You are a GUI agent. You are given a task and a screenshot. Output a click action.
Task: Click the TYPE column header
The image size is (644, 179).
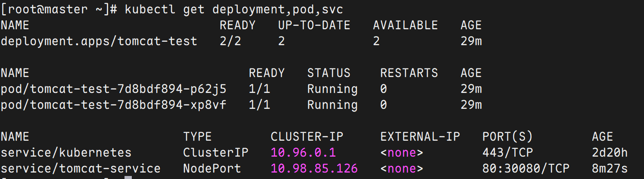(197, 137)
